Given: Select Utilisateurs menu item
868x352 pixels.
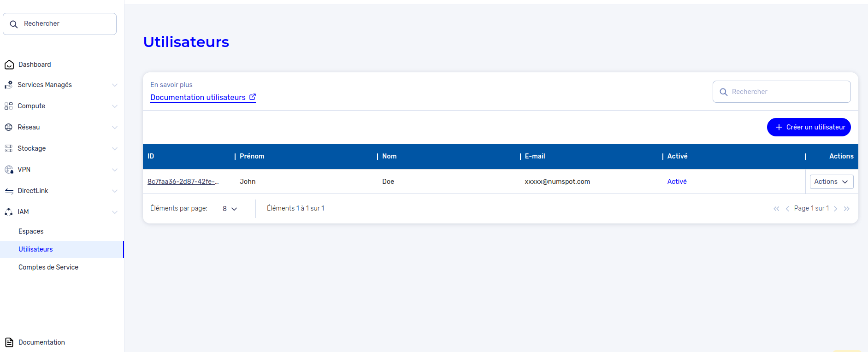Looking at the screenshot, I should click(x=62, y=249).
